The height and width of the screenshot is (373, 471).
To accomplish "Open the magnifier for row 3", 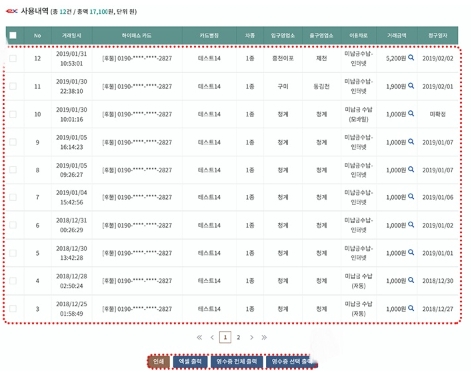I will coord(411,308).
